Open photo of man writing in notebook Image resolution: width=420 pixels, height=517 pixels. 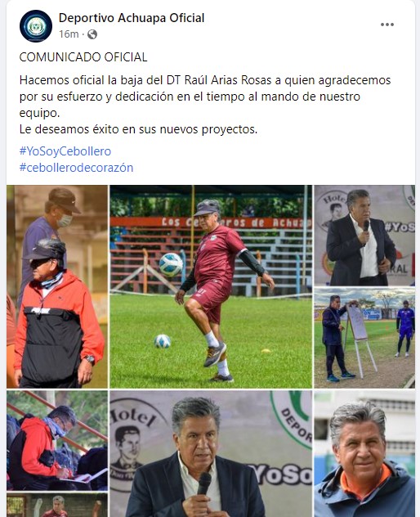point(57,440)
